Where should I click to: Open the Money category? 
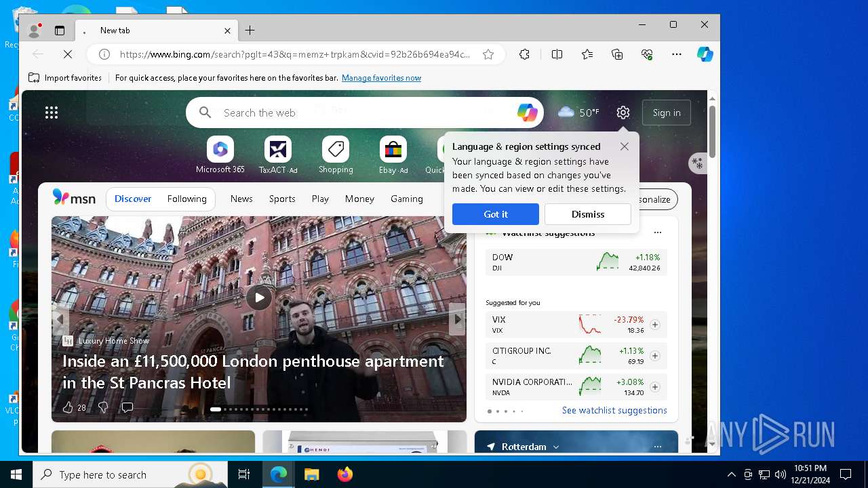click(x=359, y=199)
